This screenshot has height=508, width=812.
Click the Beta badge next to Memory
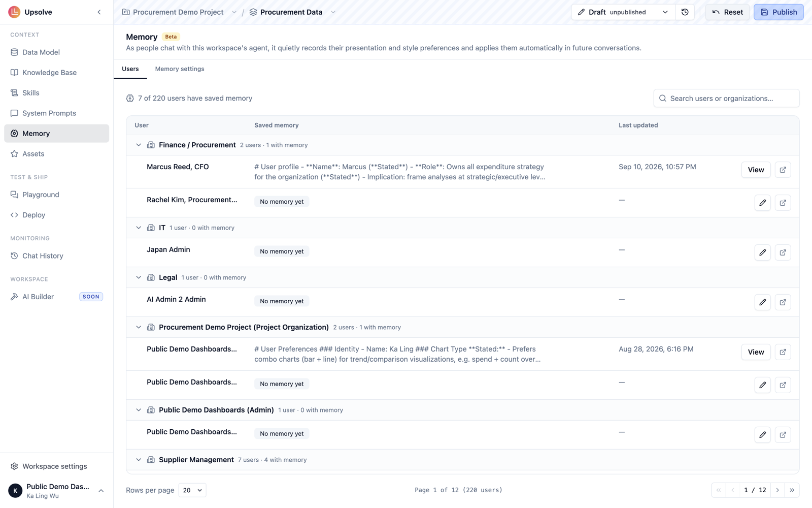pyautogui.click(x=171, y=37)
